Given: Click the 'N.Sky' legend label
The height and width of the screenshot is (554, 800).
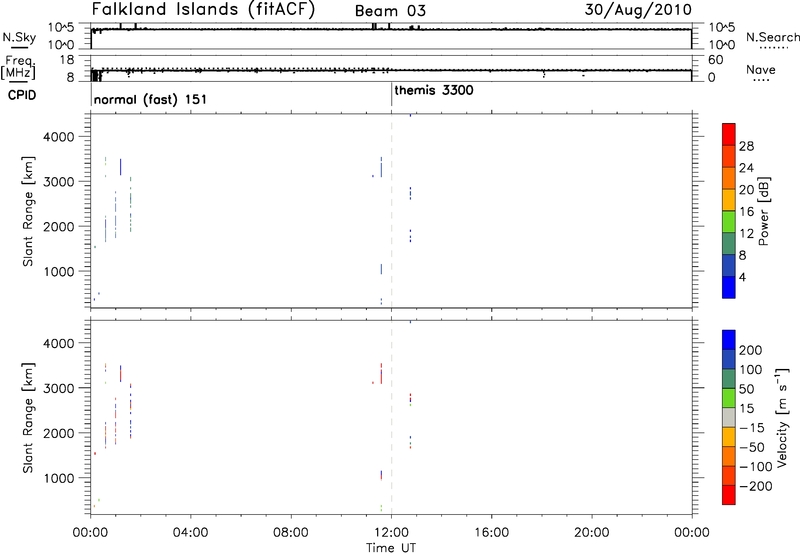Looking at the screenshot, I should pyautogui.click(x=19, y=37).
